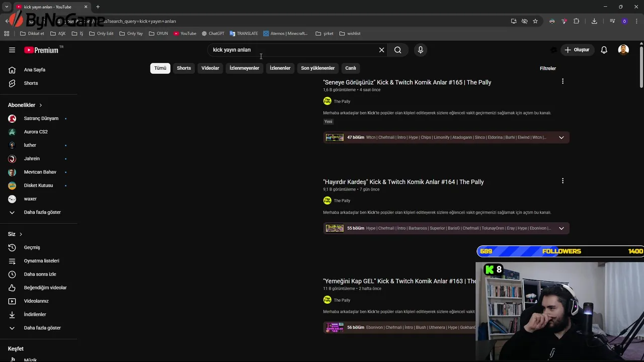Select the Shorts filter chip
The image size is (644, 362).
(184, 68)
